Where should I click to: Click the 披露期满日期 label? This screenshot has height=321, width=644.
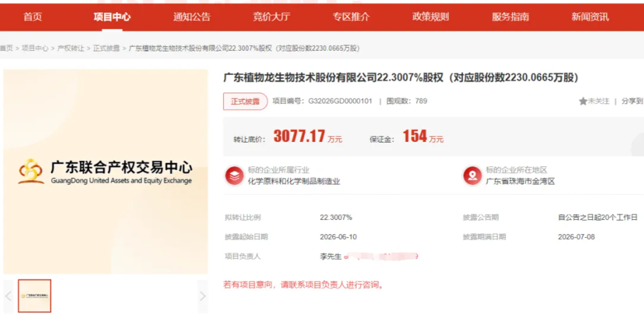(484, 237)
